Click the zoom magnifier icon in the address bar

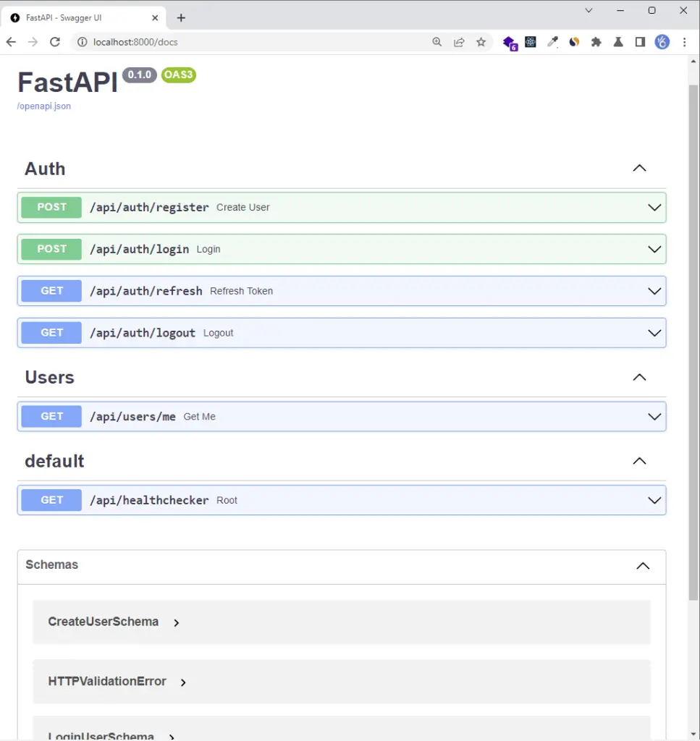[x=437, y=42]
